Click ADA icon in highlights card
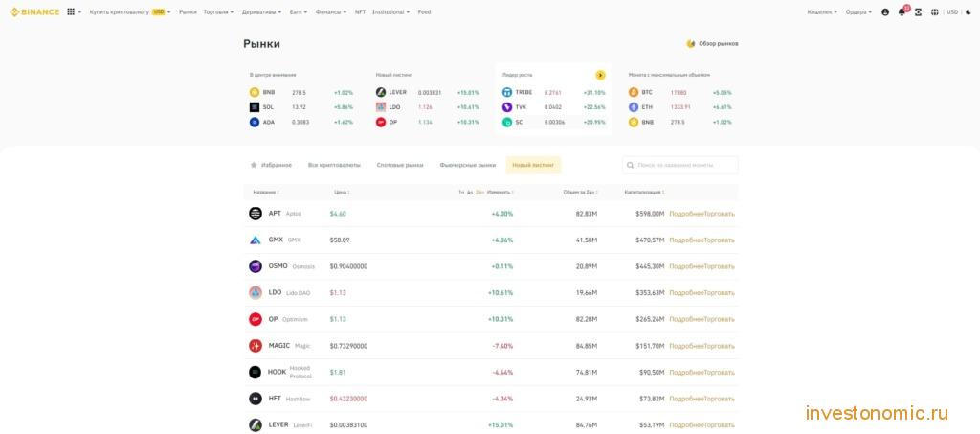This screenshot has width=980, height=434. point(255,122)
